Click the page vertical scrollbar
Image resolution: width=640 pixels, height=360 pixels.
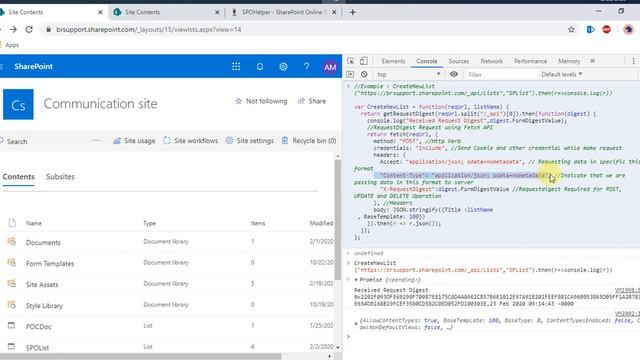[338, 220]
